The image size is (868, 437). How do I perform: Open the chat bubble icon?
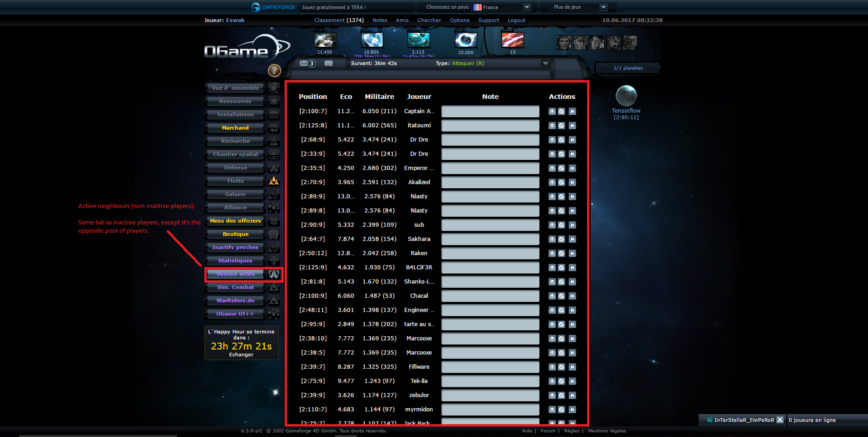tap(329, 63)
